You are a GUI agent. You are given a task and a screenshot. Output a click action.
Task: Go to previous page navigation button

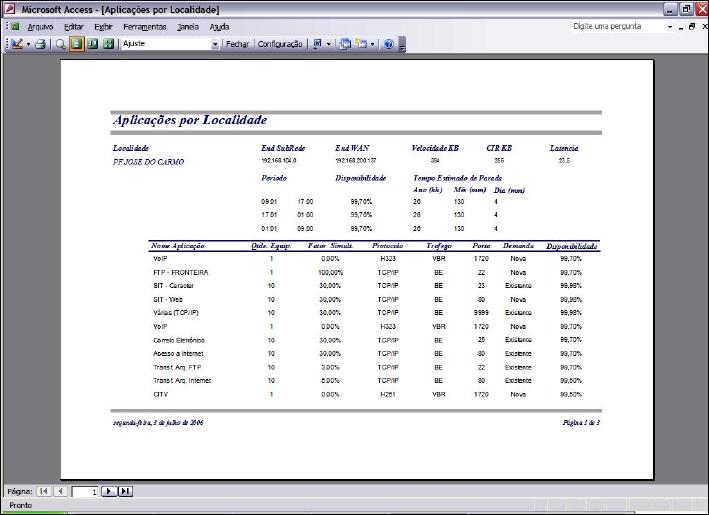61,491
